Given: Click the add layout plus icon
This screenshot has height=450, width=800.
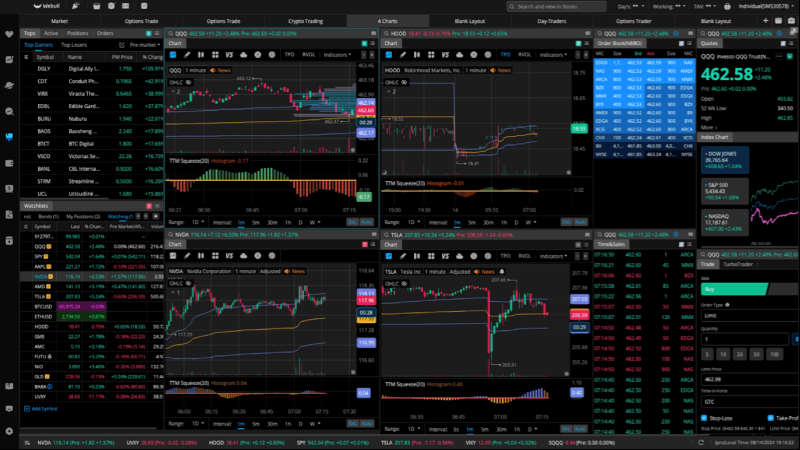Looking at the screenshot, I should (x=765, y=21).
